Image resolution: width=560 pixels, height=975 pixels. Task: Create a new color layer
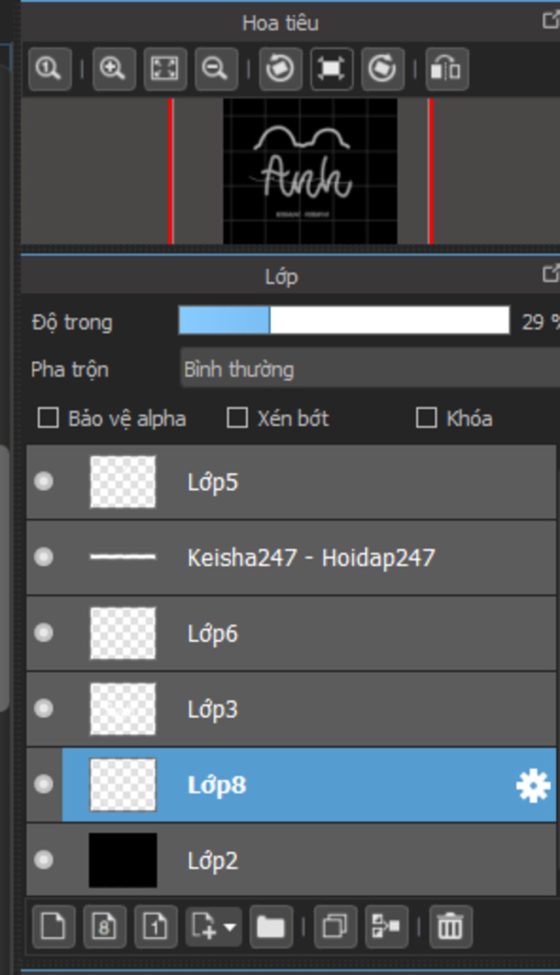click(x=54, y=926)
